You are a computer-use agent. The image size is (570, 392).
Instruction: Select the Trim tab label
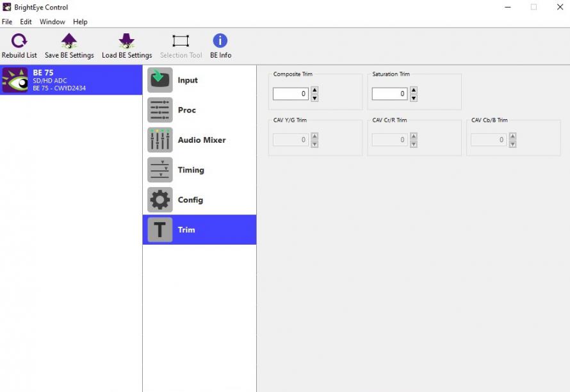click(x=186, y=229)
